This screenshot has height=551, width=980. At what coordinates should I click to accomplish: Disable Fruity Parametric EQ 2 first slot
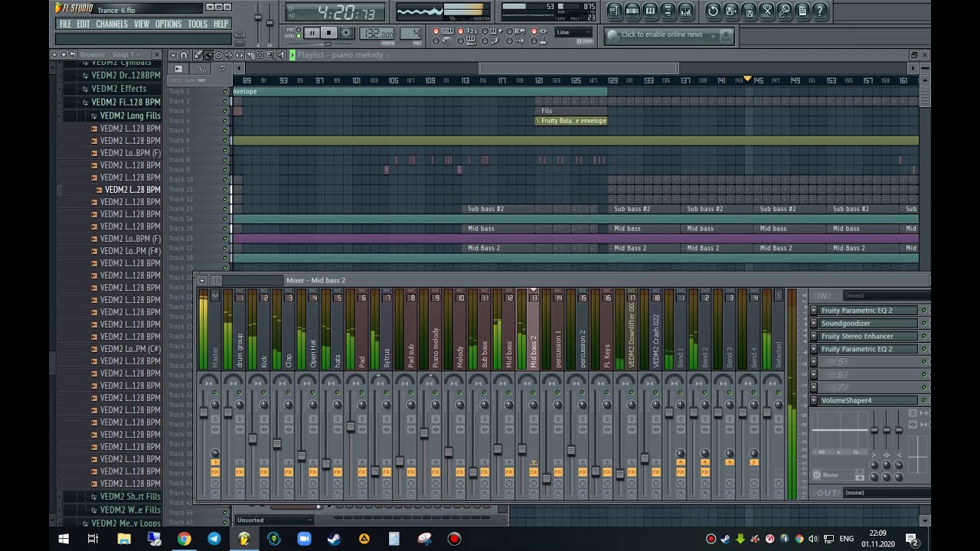pos(923,311)
